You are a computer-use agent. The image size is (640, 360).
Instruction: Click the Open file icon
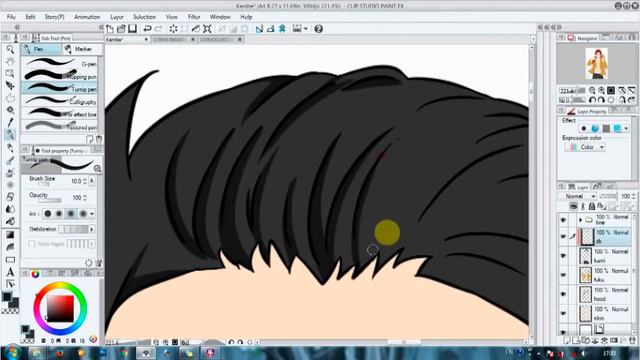pyautogui.click(x=121, y=29)
